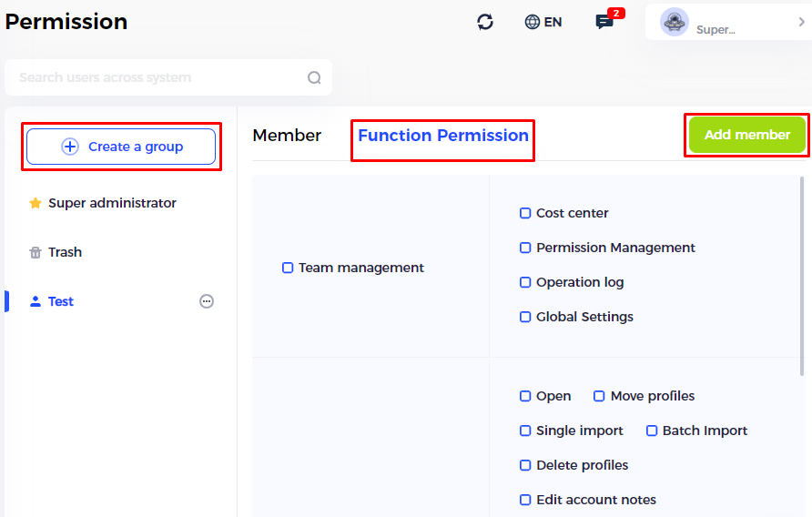The width and height of the screenshot is (812, 517).
Task: Click the permissions list vertical scrollbar
Action: (802, 276)
